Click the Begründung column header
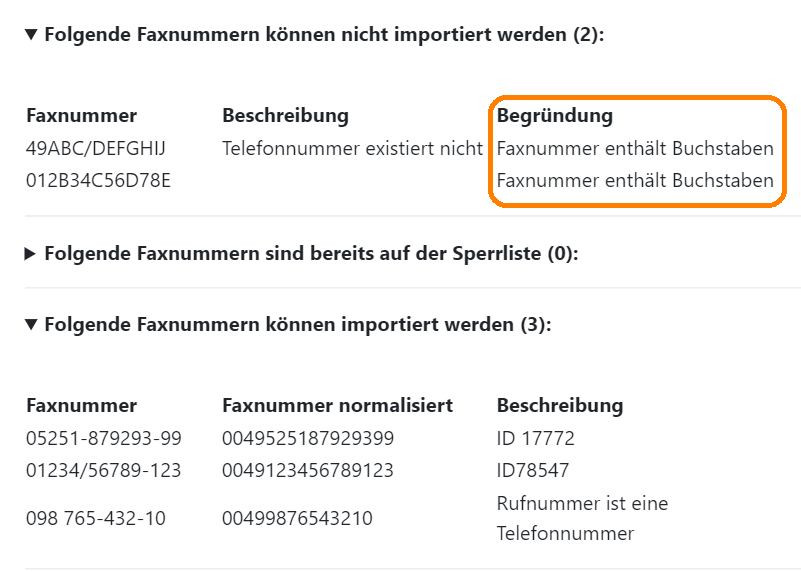The height and width of the screenshot is (572, 801). pyautogui.click(x=555, y=116)
